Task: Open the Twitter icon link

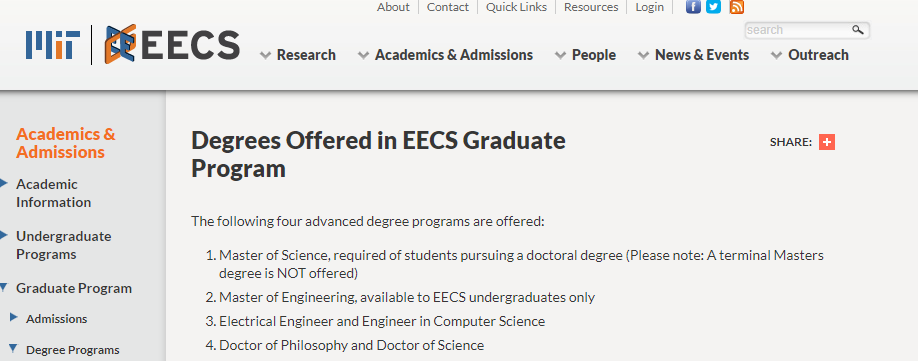Action: pos(713,7)
